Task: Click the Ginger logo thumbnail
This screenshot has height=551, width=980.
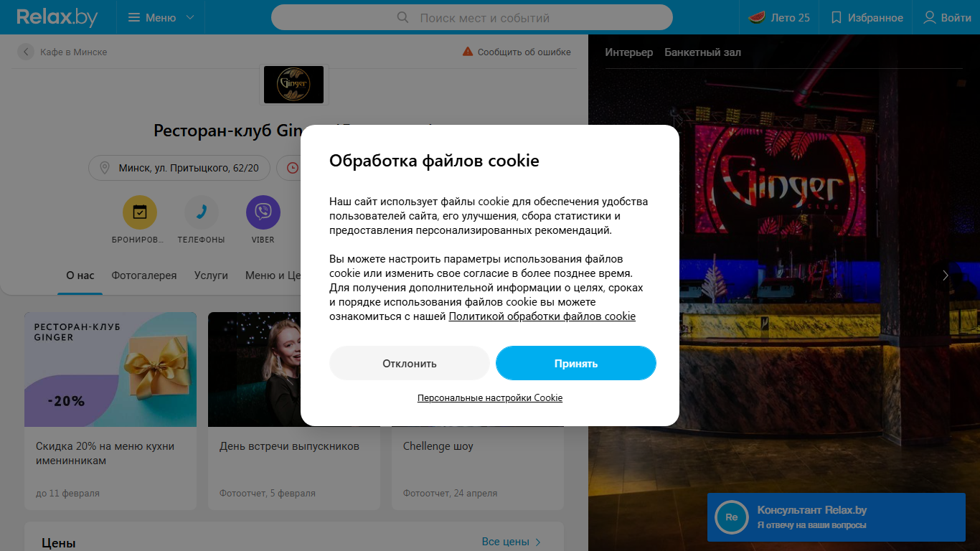Action: point(293,85)
